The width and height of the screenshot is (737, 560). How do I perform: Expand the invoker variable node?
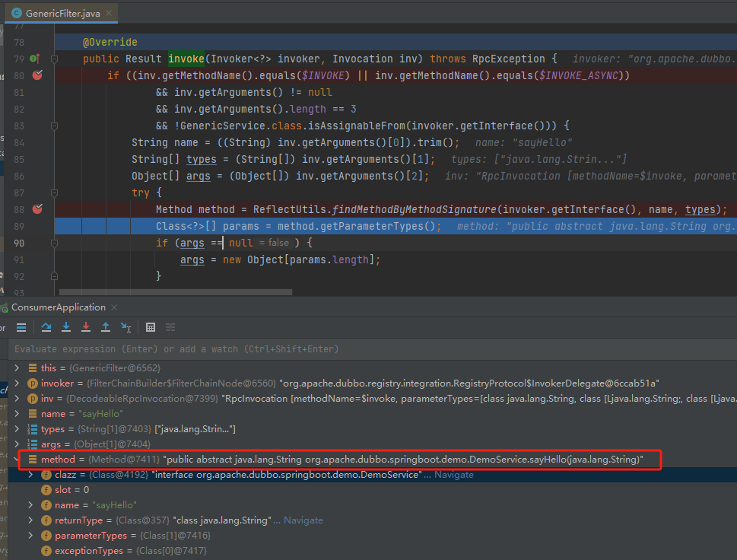tap(17, 383)
